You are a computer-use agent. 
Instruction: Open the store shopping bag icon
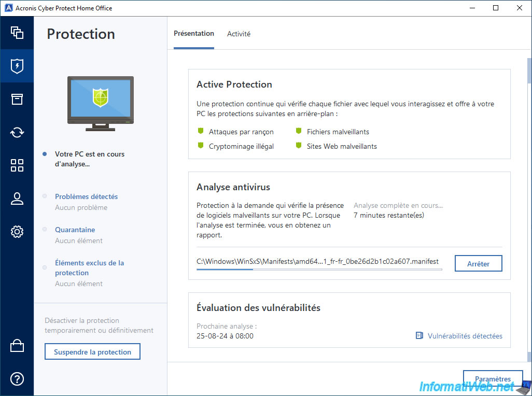click(x=17, y=346)
